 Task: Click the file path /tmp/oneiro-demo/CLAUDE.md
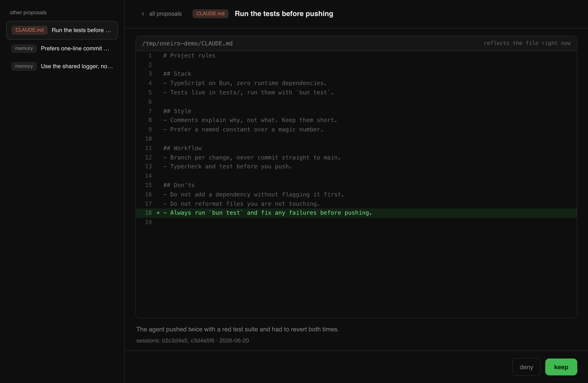tap(187, 43)
